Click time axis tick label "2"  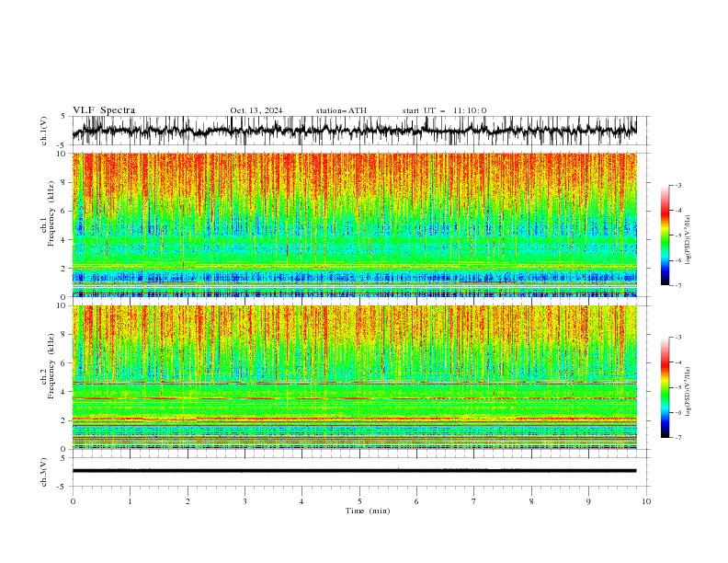(188, 501)
